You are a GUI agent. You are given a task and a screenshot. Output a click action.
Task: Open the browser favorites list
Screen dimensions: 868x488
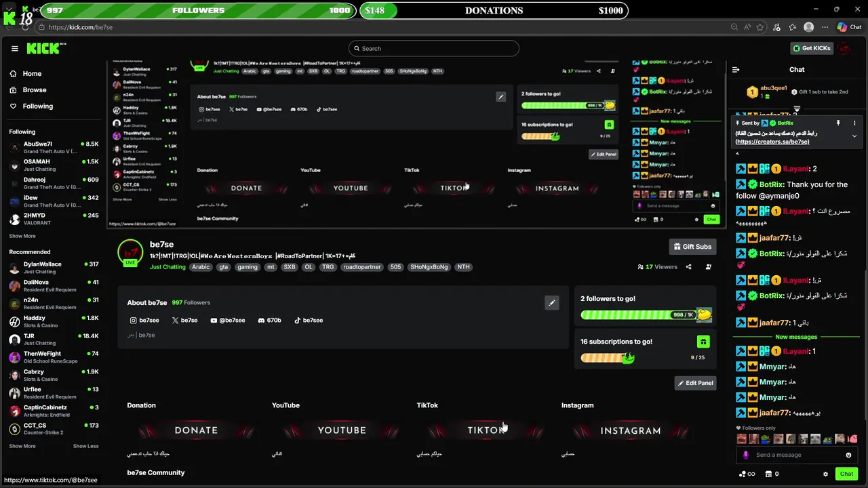(793, 27)
